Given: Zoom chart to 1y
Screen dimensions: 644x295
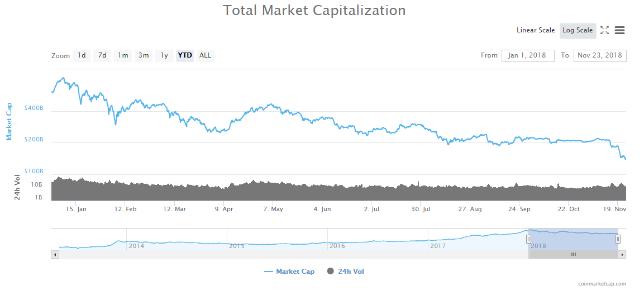Looking at the screenshot, I should pyautogui.click(x=164, y=55).
